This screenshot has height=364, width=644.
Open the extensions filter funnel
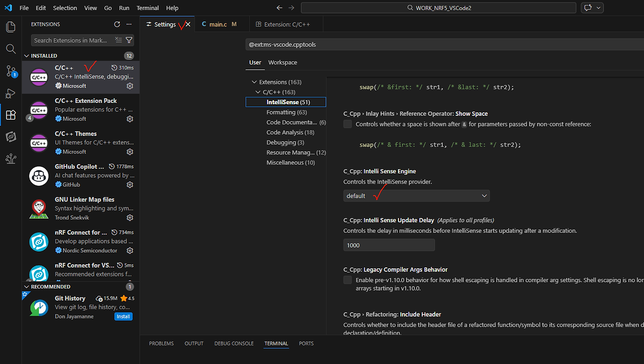pos(129,40)
